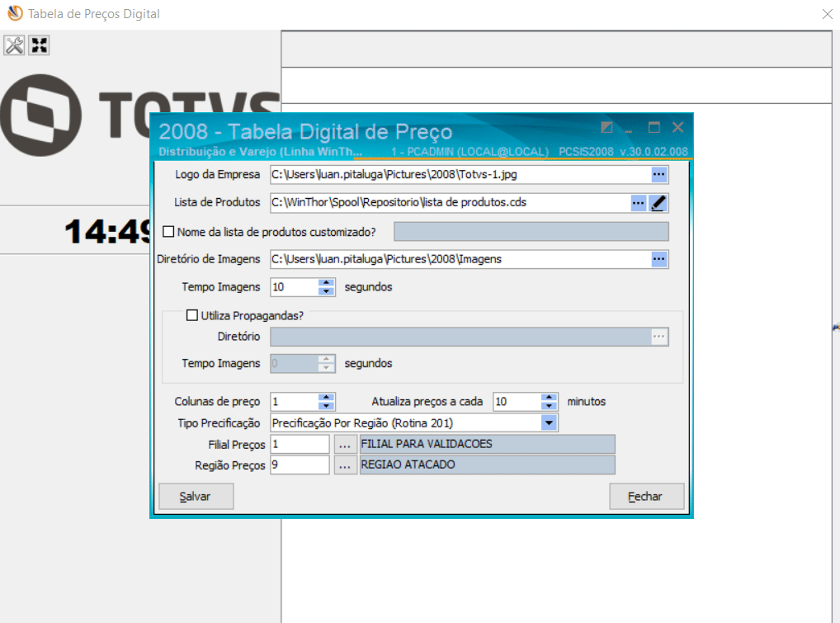Click the dialog's top-right diagonal icon

606,128
